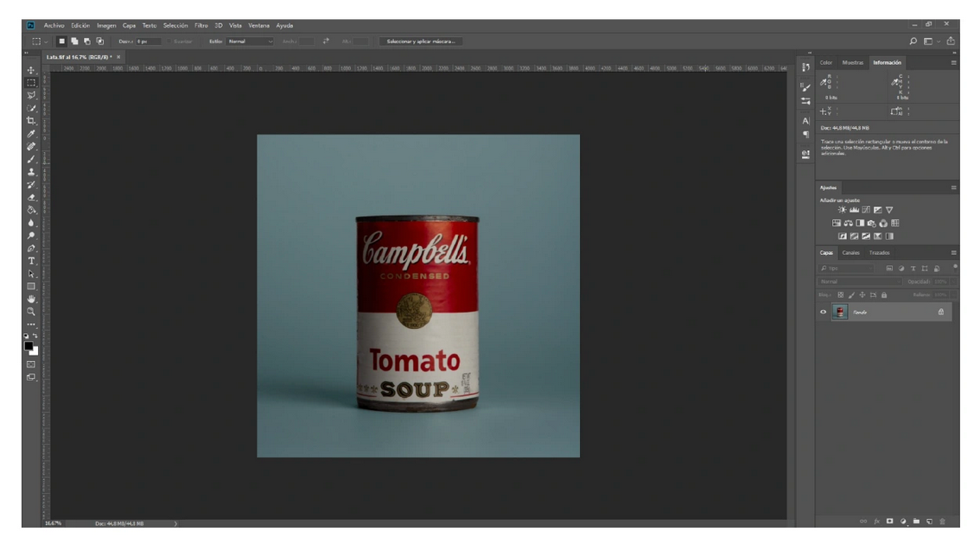This screenshot has width=980, height=551.
Task: Add a Brightness/Contrast adjustment
Action: point(842,210)
